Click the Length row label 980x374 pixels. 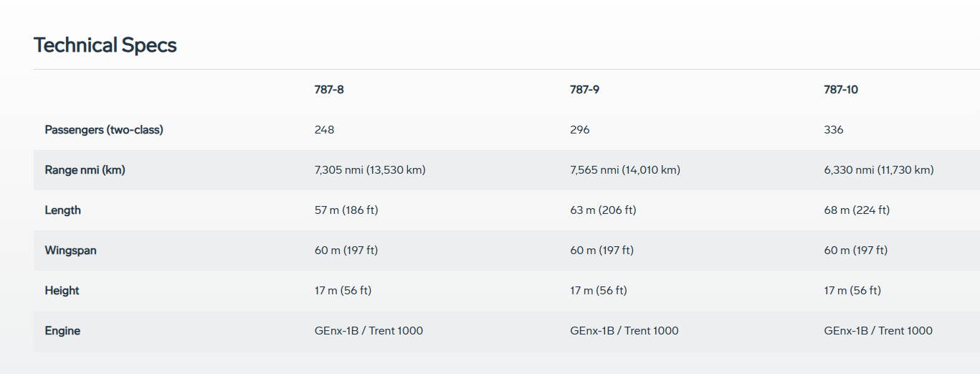coord(63,210)
